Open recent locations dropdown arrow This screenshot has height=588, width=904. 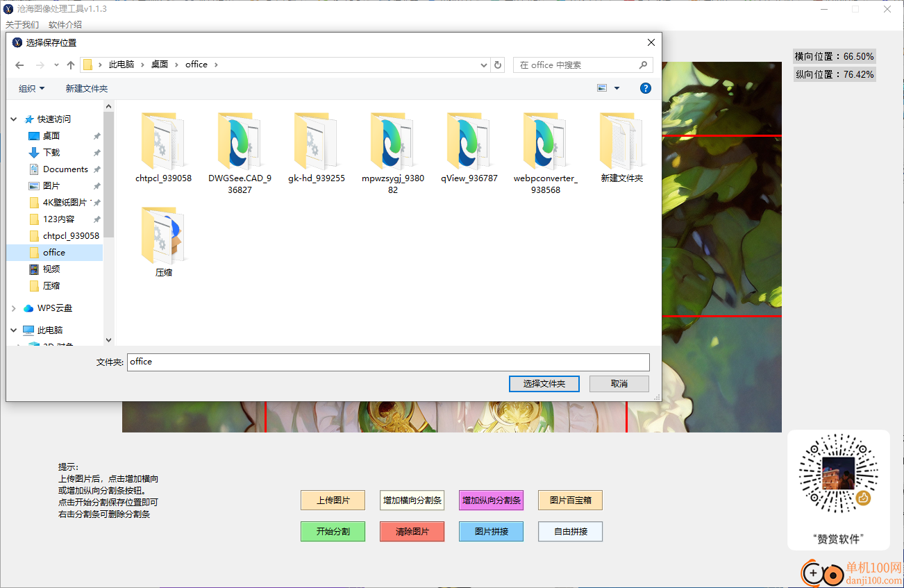click(57, 65)
